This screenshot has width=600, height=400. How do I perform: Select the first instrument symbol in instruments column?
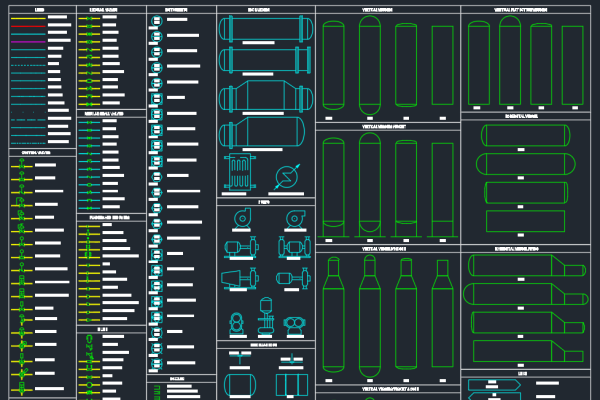[155, 20]
